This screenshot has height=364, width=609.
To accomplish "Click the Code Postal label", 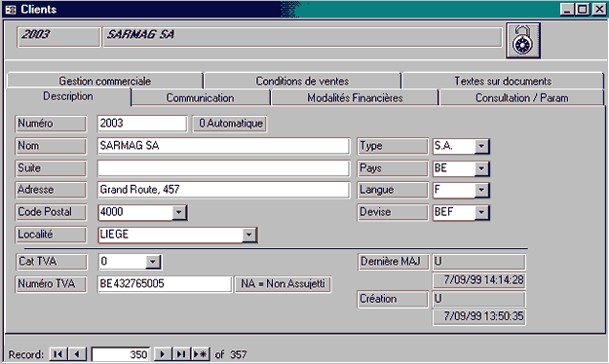I will point(51,212).
